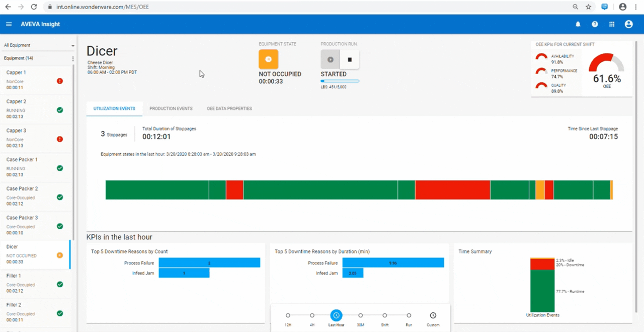Click the large red downtime timeline segment
Viewport: 644px width, 332px height.
pos(453,190)
